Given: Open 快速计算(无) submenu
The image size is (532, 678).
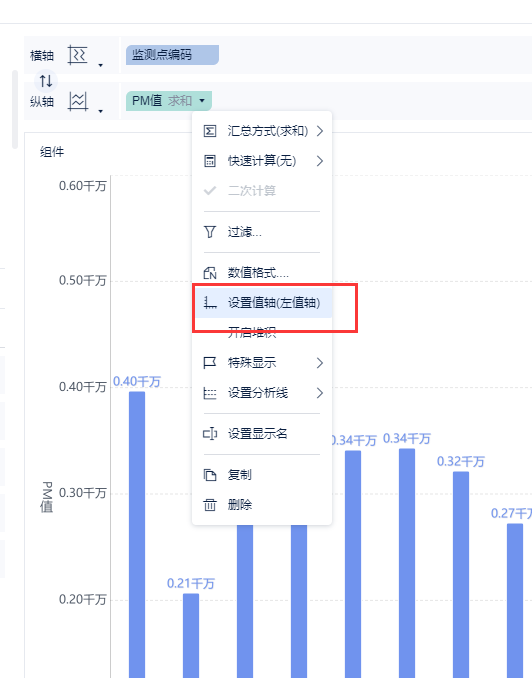Looking at the screenshot, I should 262,161.
